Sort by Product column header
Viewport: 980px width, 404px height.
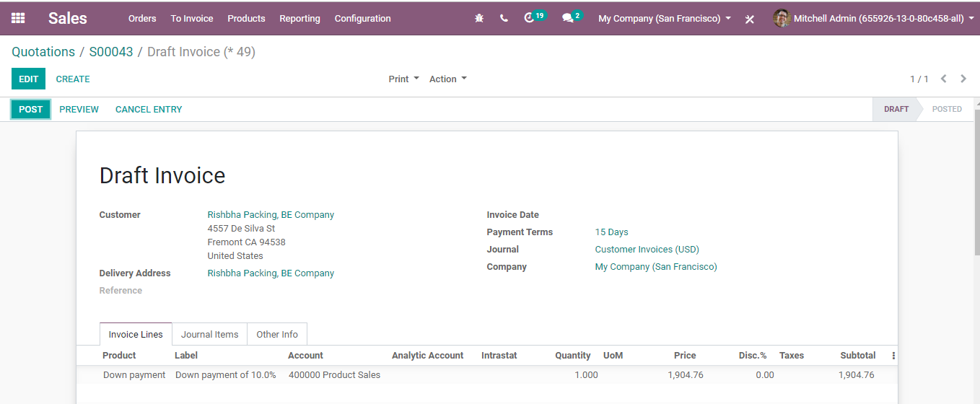click(119, 356)
